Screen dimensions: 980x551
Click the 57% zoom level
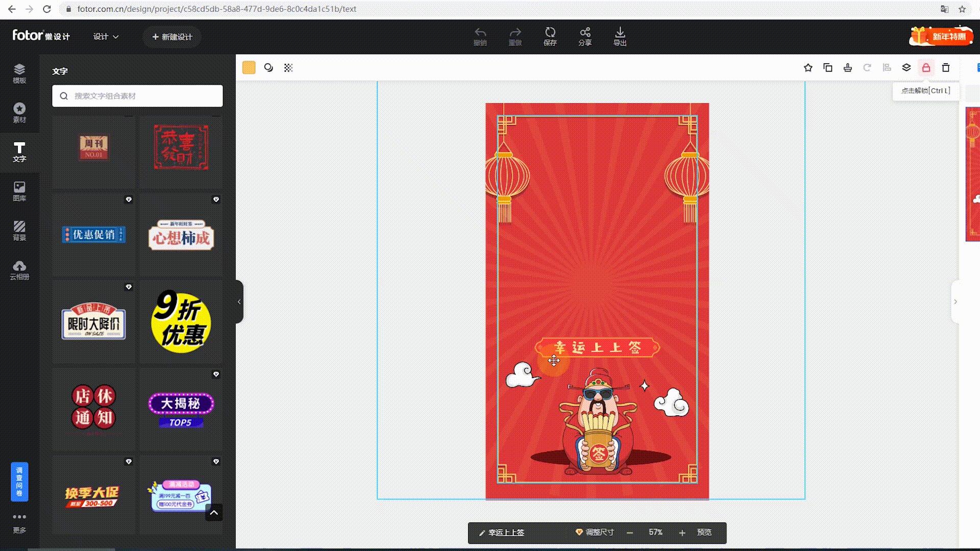tap(655, 532)
